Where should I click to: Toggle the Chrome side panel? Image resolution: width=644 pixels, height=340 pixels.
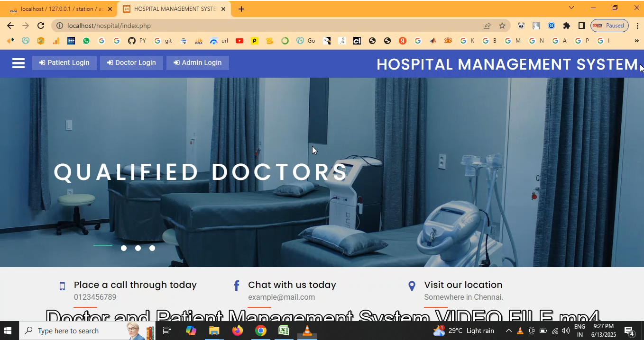click(x=581, y=26)
